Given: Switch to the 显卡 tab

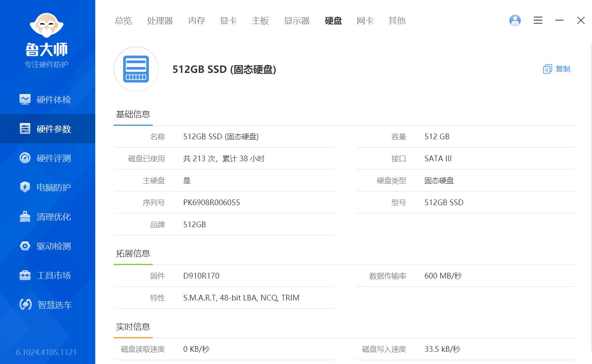Looking at the screenshot, I should coord(228,21).
